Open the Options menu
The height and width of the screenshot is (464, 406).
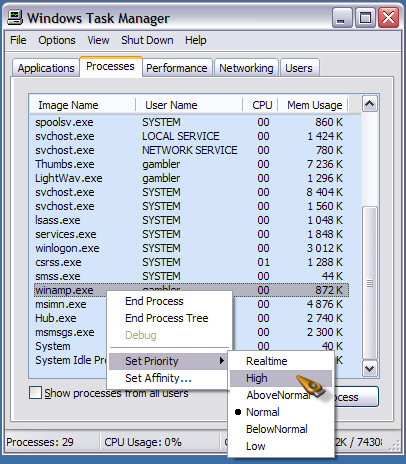57,40
